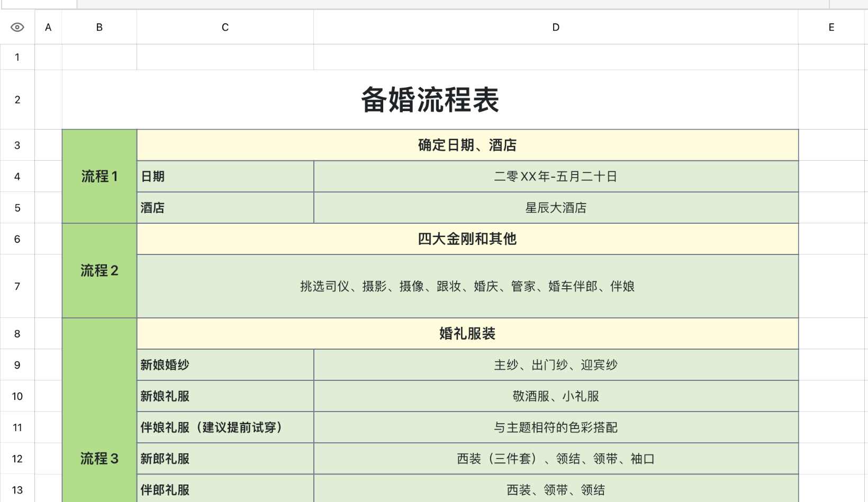The height and width of the screenshot is (502, 868).
Task: Select the 酒店 label cell
Action: pos(225,207)
